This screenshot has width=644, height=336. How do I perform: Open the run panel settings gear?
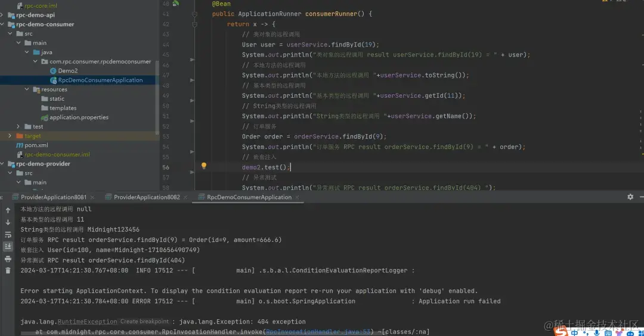[630, 197]
